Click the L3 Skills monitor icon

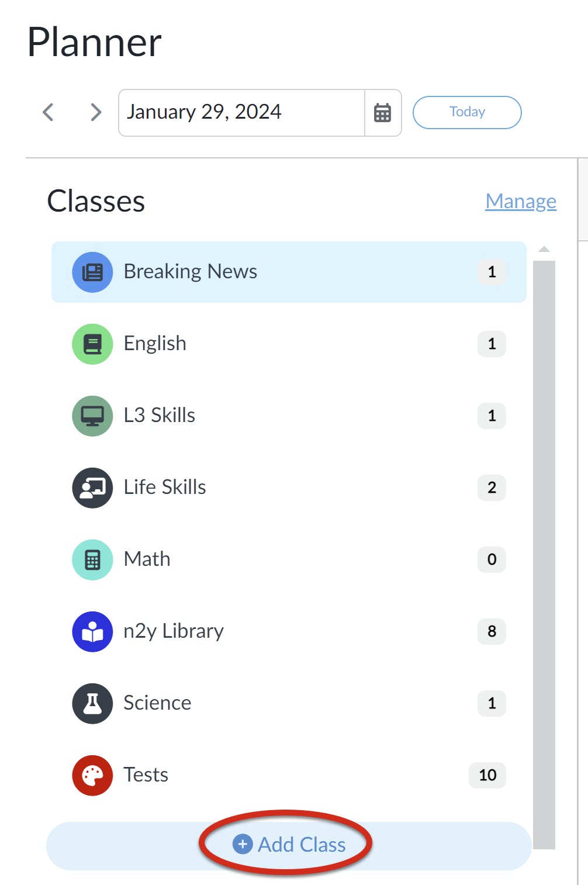pyautogui.click(x=92, y=416)
